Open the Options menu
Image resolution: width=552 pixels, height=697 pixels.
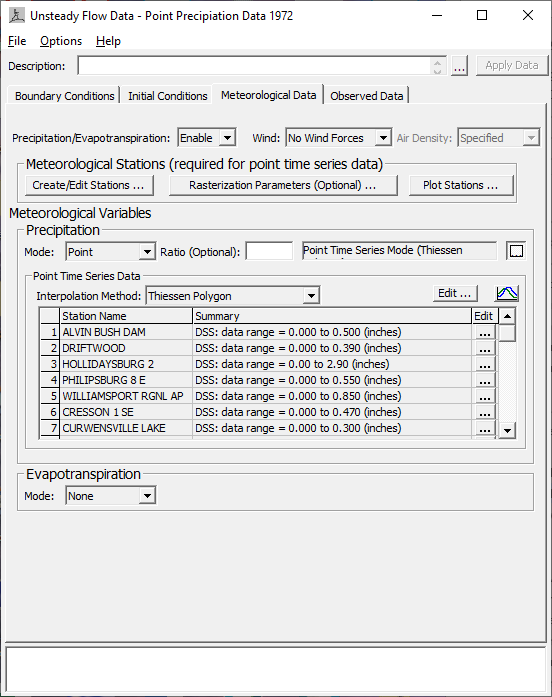pyautogui.click(x=61, y=41)
